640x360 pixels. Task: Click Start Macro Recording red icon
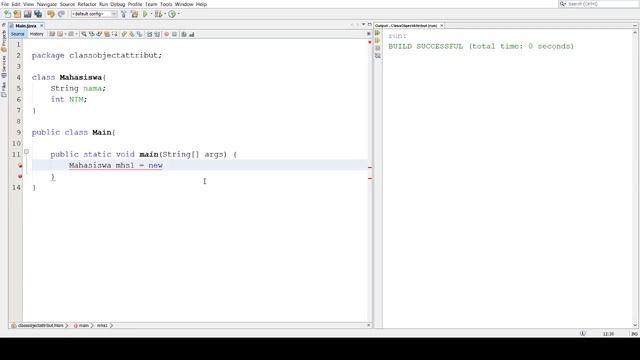pos(167,34)
